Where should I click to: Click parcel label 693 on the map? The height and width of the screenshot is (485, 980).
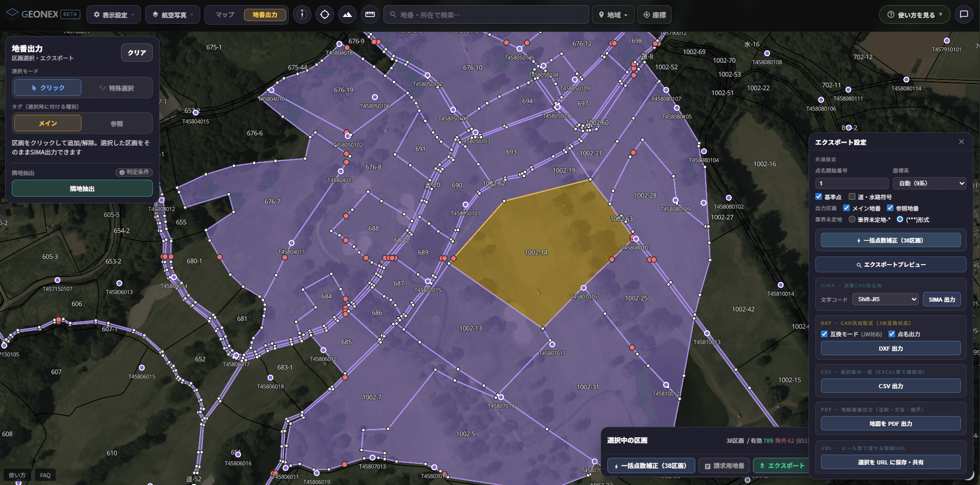click(511, 152)
